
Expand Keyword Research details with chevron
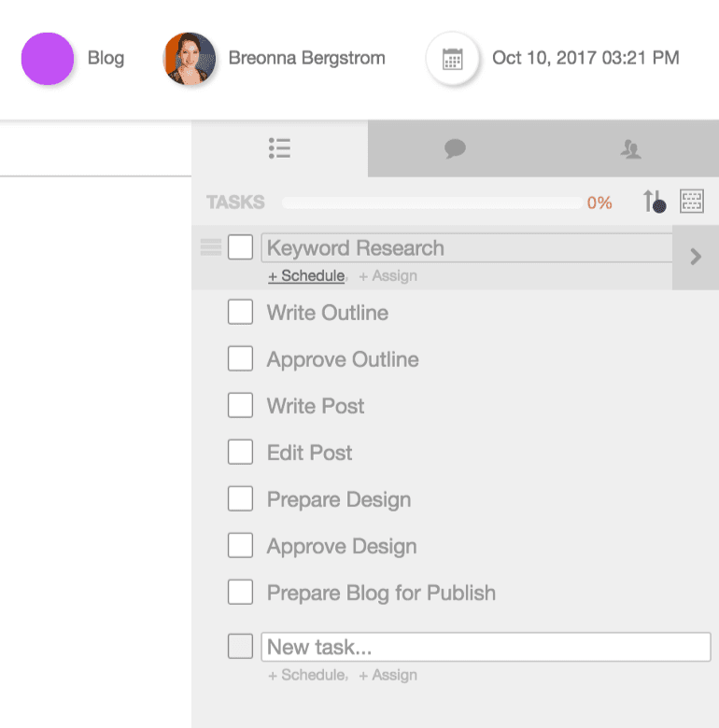(x=695, y=257)
